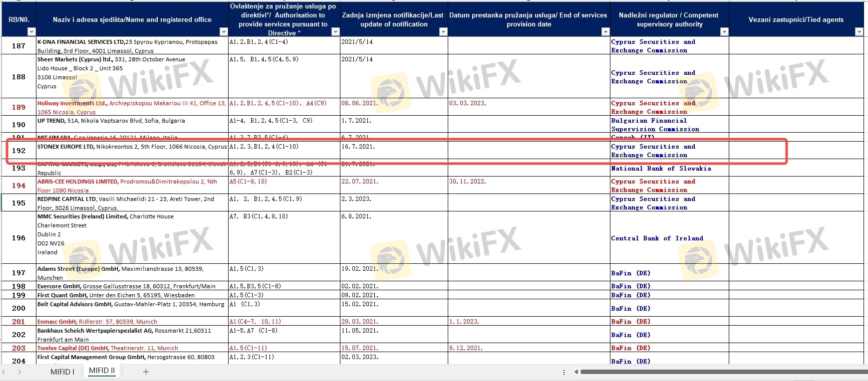Switch to the MIFID I sheet tab
This screenshot has width=868, height=381.
[62, 372]
